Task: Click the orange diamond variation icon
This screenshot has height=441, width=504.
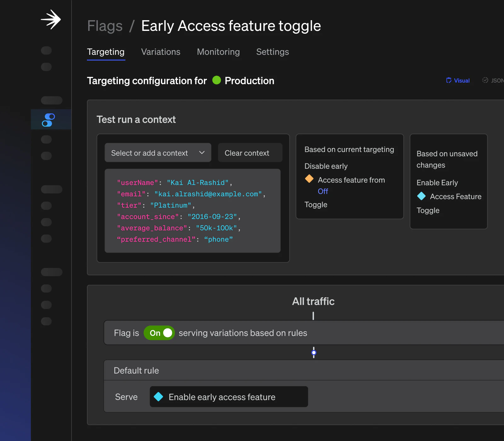Action: (x=309, y=179)
